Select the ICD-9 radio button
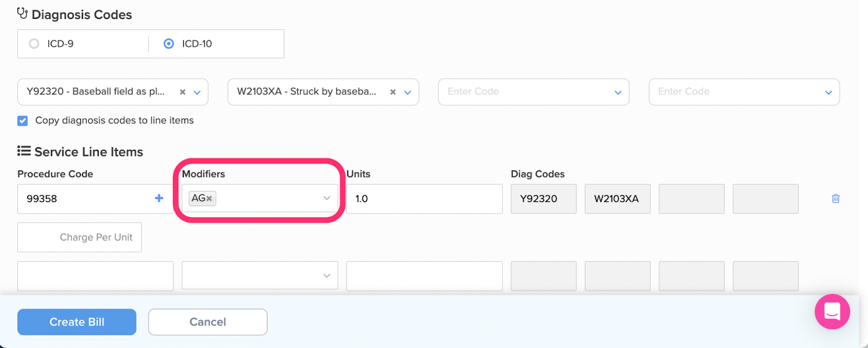The height and width of the screenshot is (348, 868). 33,43
